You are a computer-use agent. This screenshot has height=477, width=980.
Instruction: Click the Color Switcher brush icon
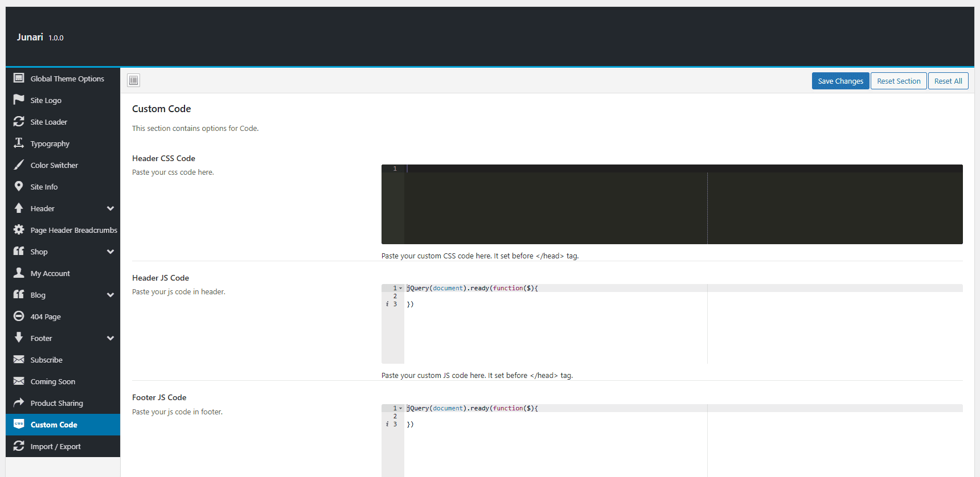click(x=19, y=165)
